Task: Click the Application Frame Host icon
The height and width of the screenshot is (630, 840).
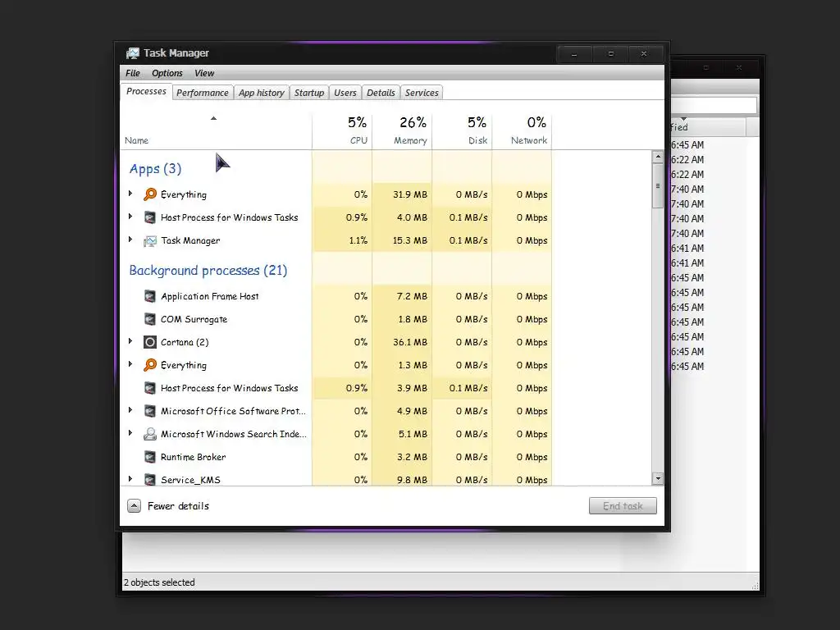Action: [150, 295]
